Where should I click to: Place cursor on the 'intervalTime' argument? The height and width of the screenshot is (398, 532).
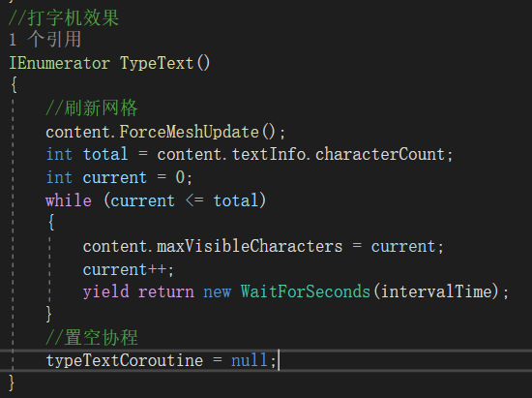click(436, 292)
